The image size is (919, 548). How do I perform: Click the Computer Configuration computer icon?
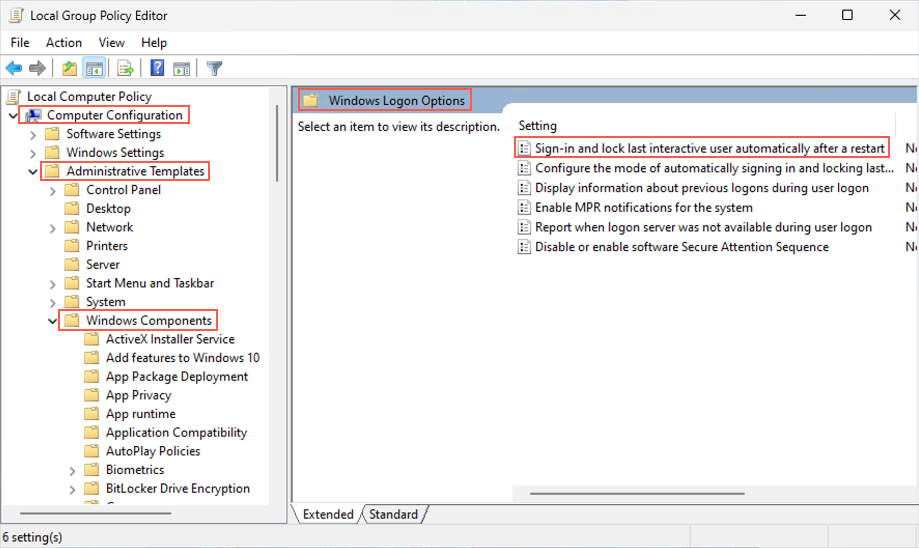pyautogui.click(x=33, y=115)
